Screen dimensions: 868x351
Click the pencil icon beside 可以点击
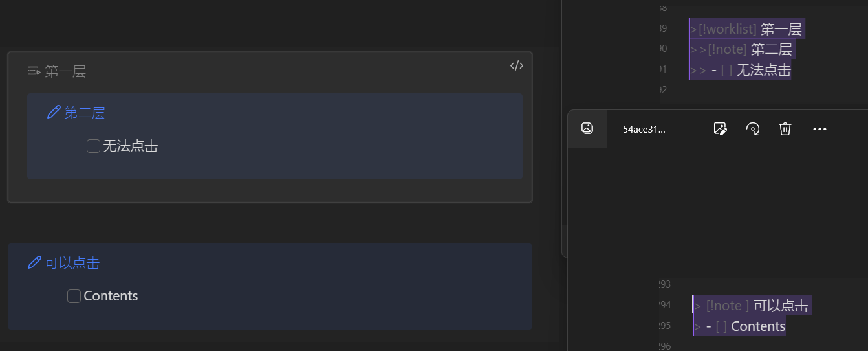pyautogui.click(x=34, y=262)
